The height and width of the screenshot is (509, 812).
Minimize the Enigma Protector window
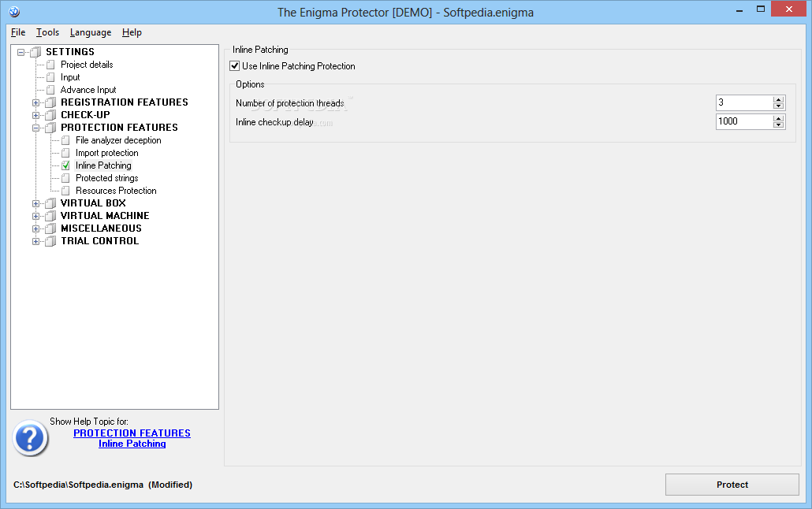[x=739, y=9]
